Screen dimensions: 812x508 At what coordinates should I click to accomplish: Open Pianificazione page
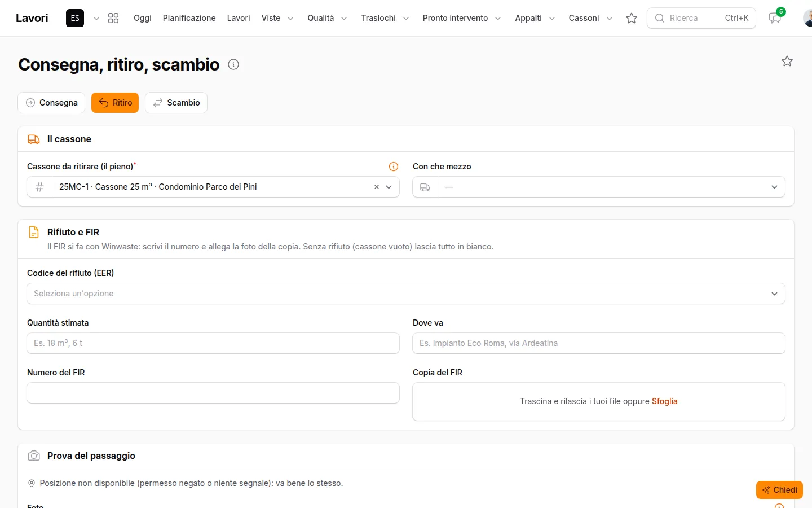189,18
